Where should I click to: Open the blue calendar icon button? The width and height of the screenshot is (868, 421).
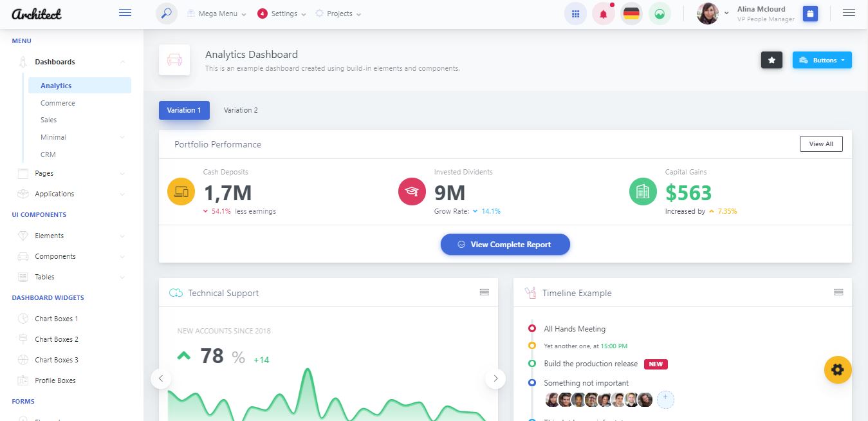(x=810, y=14)
